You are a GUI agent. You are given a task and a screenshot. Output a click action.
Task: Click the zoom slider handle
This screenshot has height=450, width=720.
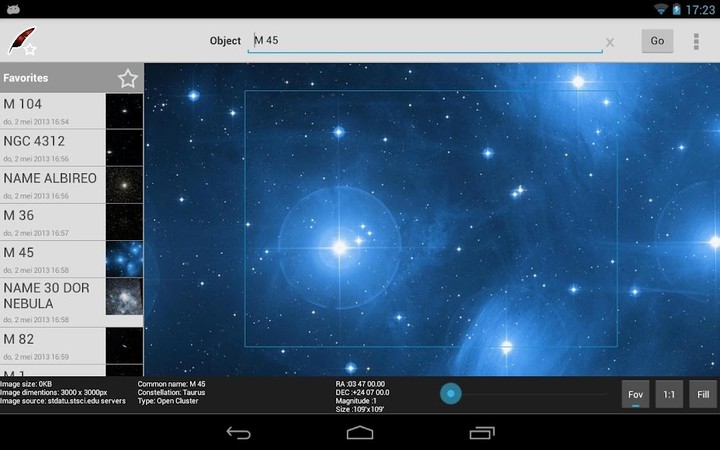pos(451,394)
